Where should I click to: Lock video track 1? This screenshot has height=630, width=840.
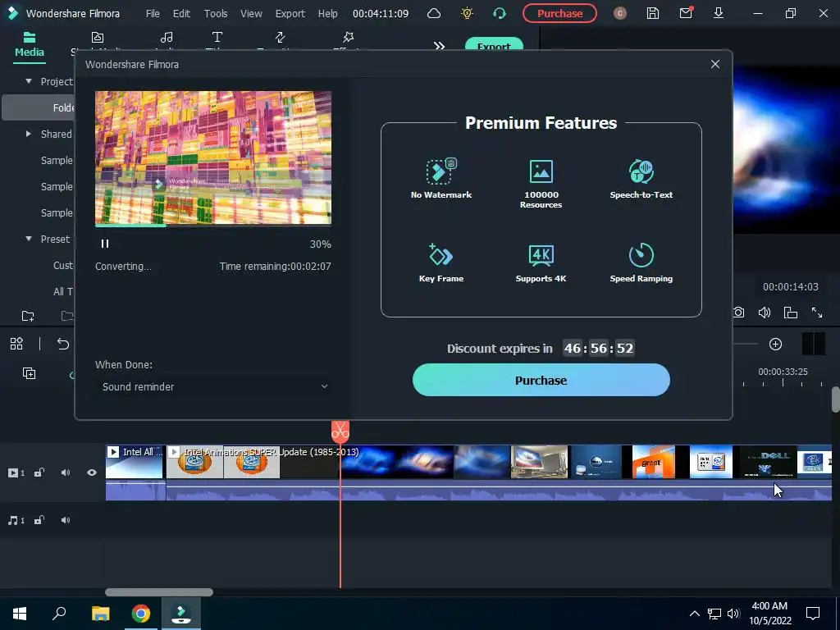(x=39, y=472)
